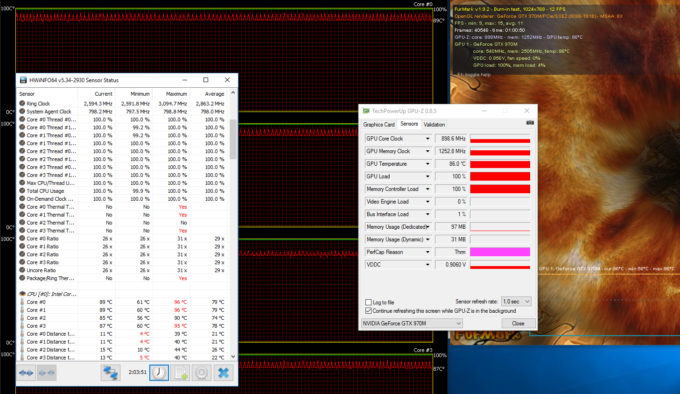
Task: Click System Agent Clock sensor icon
Action: tap(22, 111)
